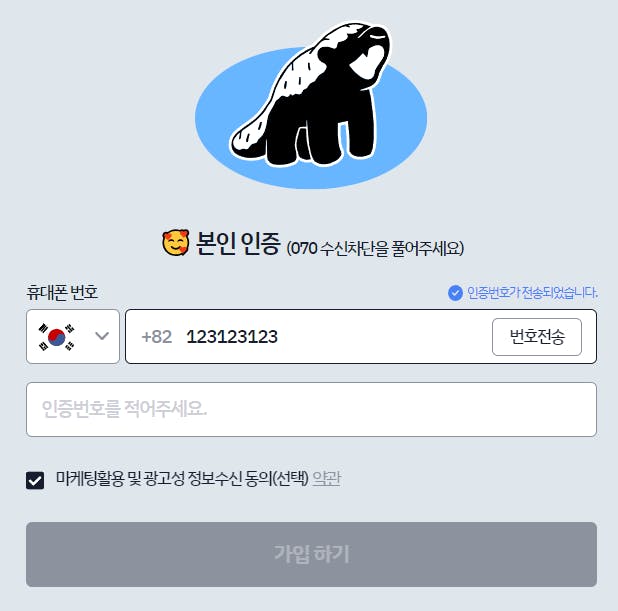This screenshot has height=611, width=618.
Task: Open the country code dropdown
Action: (73, 337)
